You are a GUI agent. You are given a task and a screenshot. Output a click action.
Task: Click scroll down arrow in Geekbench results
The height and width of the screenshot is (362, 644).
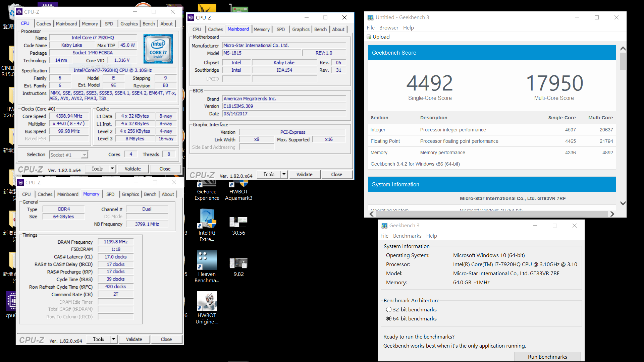click(x=623, y=203)
